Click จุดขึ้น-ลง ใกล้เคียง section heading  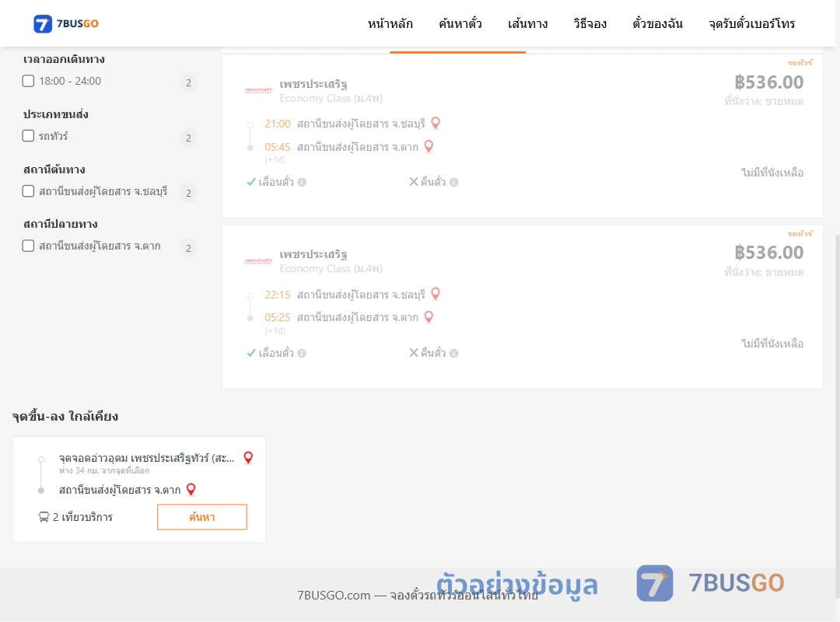65,416
